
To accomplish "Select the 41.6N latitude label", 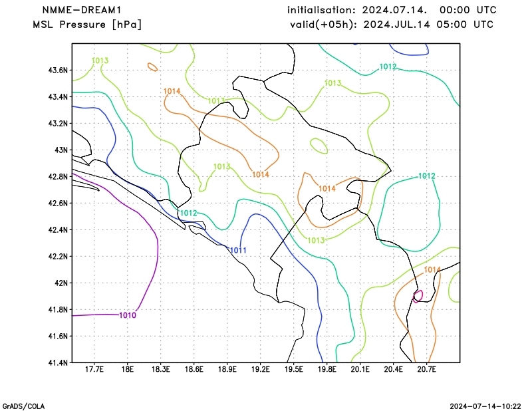I will 58,337.
